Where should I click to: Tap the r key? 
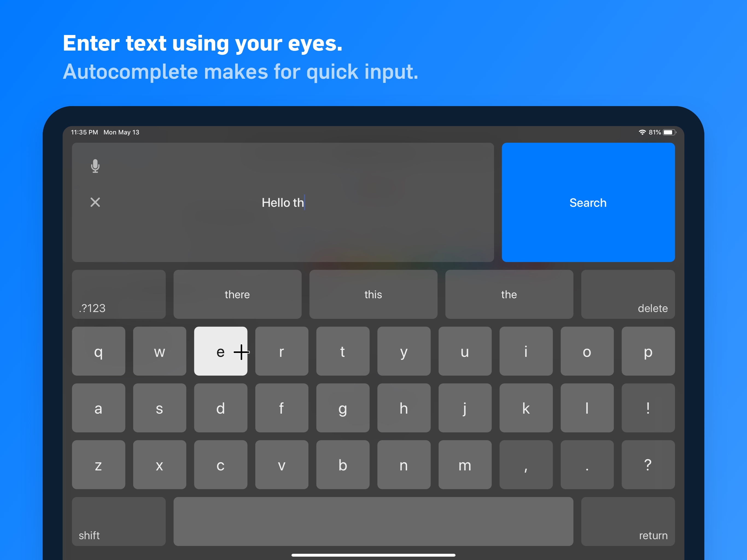(x=282, y=351)
